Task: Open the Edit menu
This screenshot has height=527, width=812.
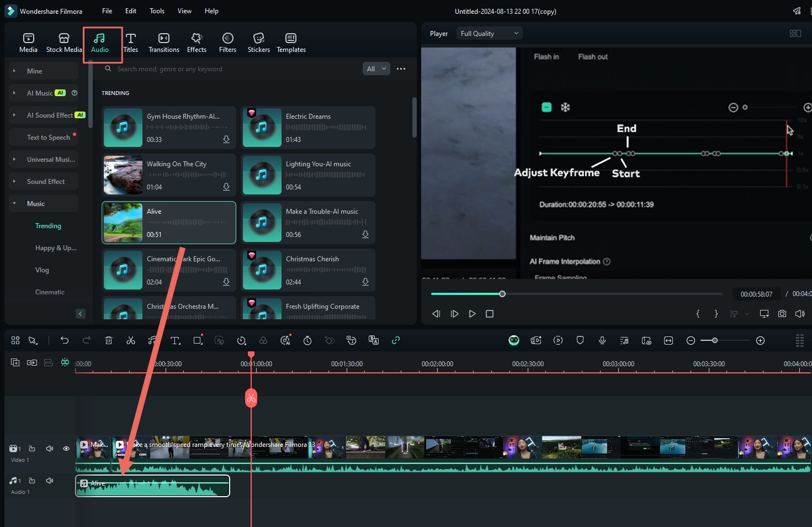Action: [131, 11]
